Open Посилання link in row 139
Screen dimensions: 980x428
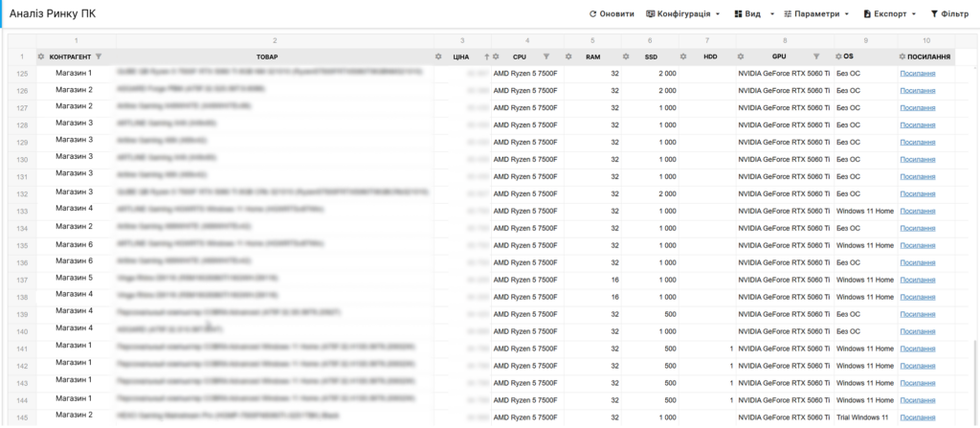[x=918, y=314]
